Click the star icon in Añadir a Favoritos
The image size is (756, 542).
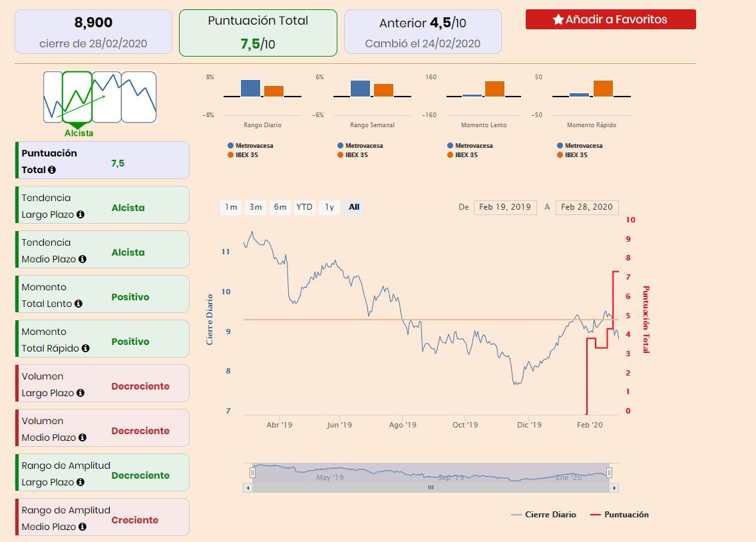pyautogui.click(x=558, y=19)
